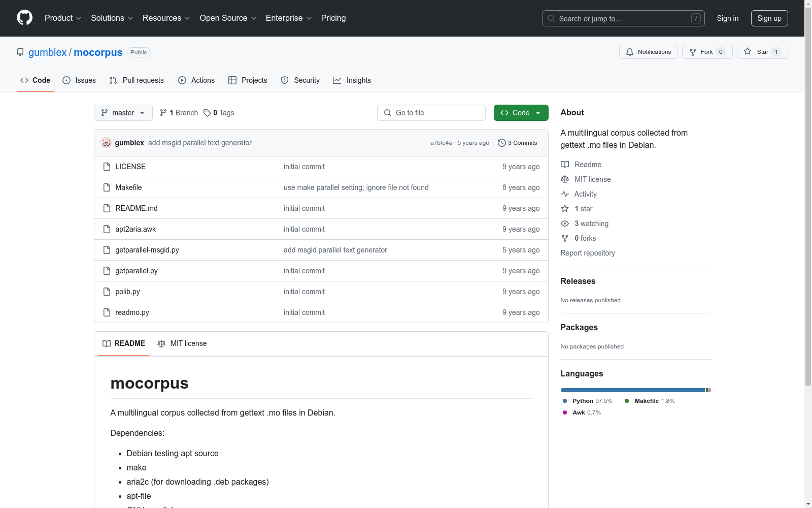Open the Insights tab
The image size is (812, 508).
point(352,80)
